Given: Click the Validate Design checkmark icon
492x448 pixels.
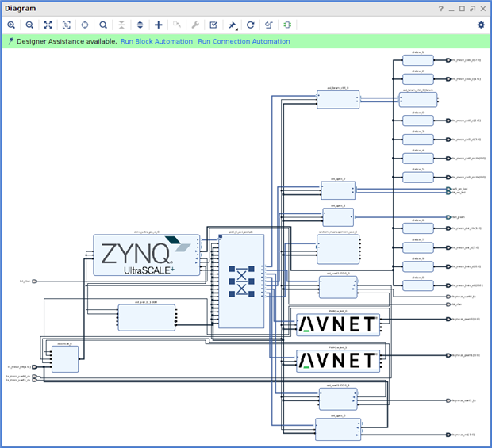Looking at the screenshot, I should pos(213,25).
